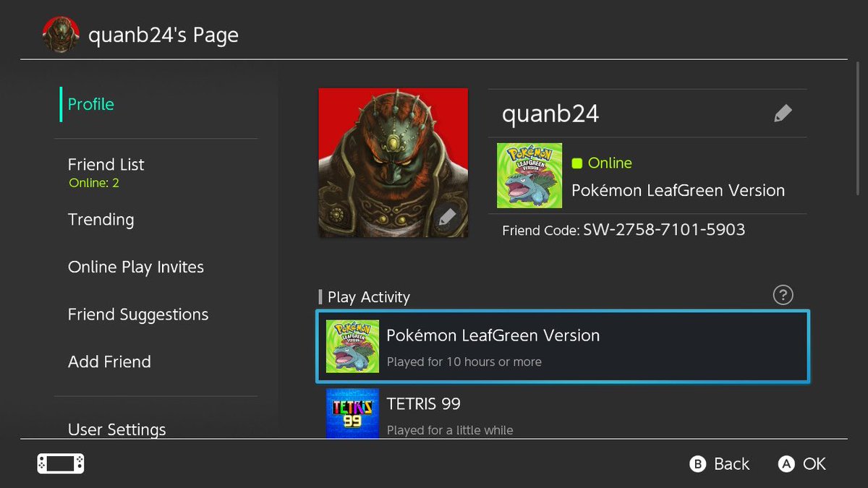Click the OK label in footer

tap(814, 464)
